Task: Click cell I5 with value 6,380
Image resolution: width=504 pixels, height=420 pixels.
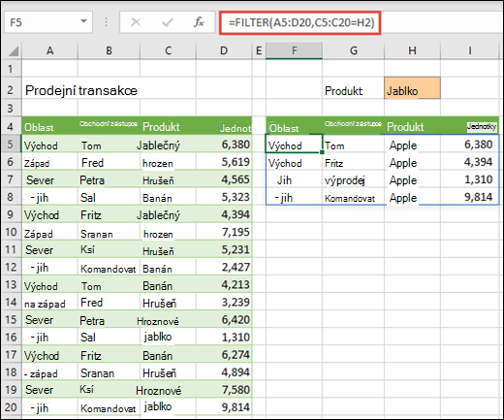Action: point(469,144)
